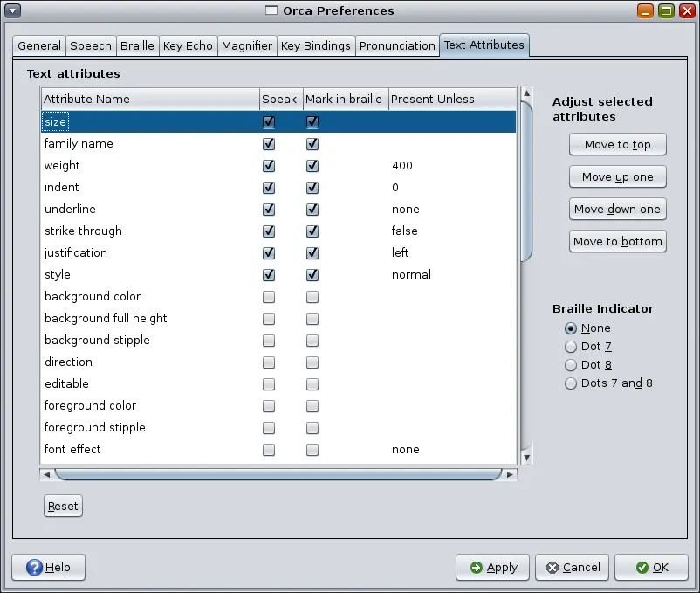This screenshot has height=593, width=700.
Task: Sort by Attribute Name column header
Action: (150, 100)
